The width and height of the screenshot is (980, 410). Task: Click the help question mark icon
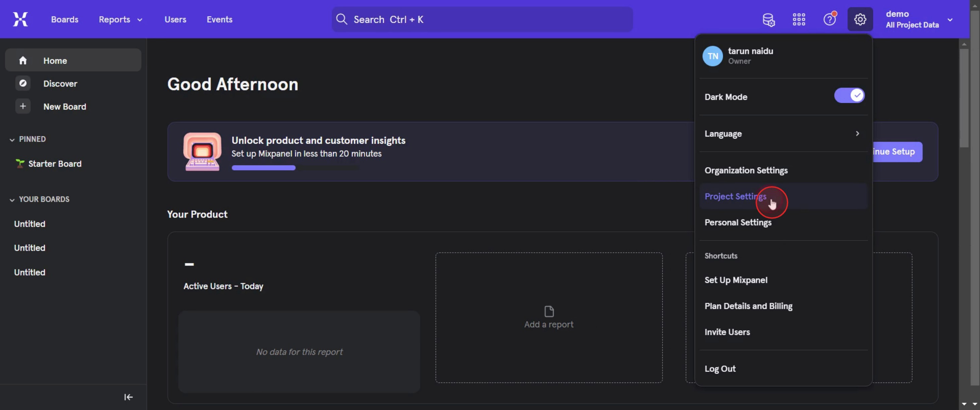tap(829, 19)
